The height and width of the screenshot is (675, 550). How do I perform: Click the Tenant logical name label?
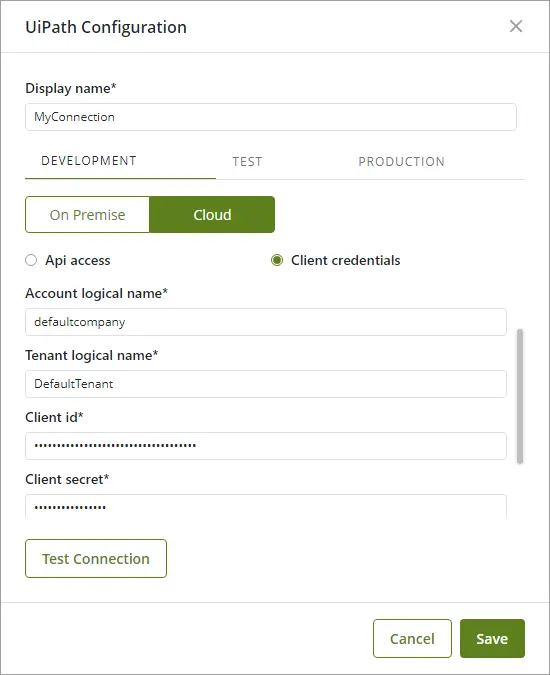[92, 355]
